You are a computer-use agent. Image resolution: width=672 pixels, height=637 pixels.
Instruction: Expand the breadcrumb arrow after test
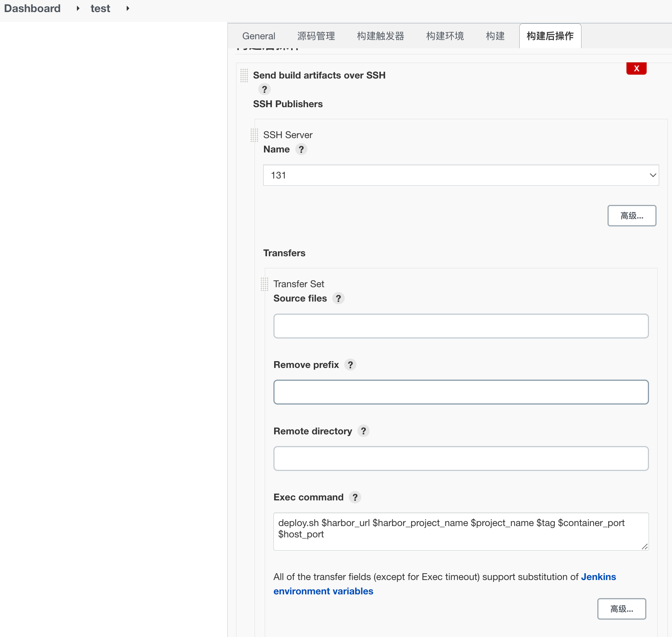coord(128,8)
